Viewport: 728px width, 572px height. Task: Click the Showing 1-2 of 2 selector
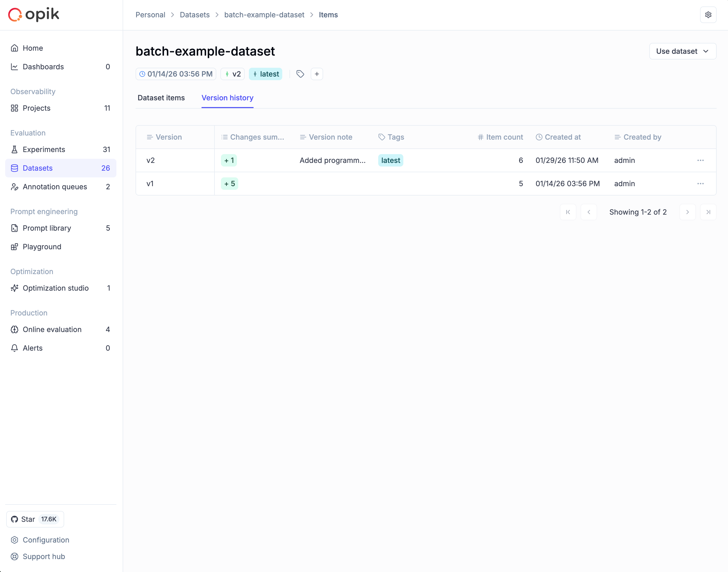tap(637, 212)
